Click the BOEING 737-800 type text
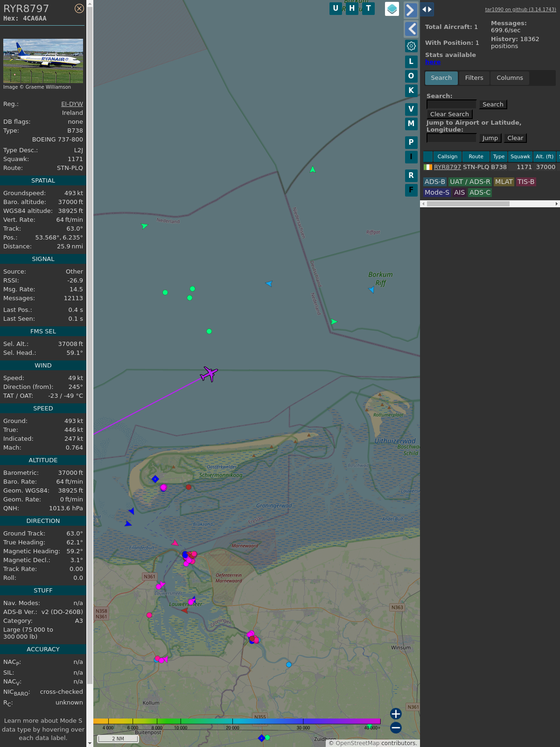The image size is (560, 747). tap(57, 140)
